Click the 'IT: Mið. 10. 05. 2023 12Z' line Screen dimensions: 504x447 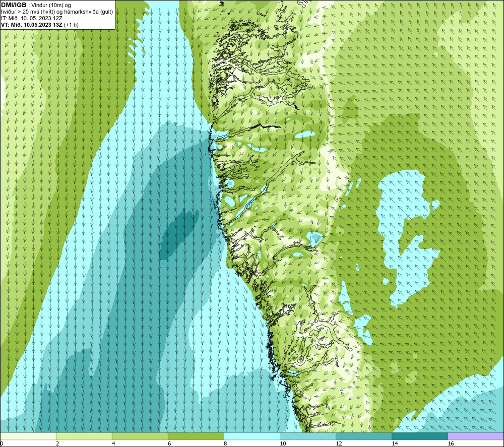tap(31, 18)
